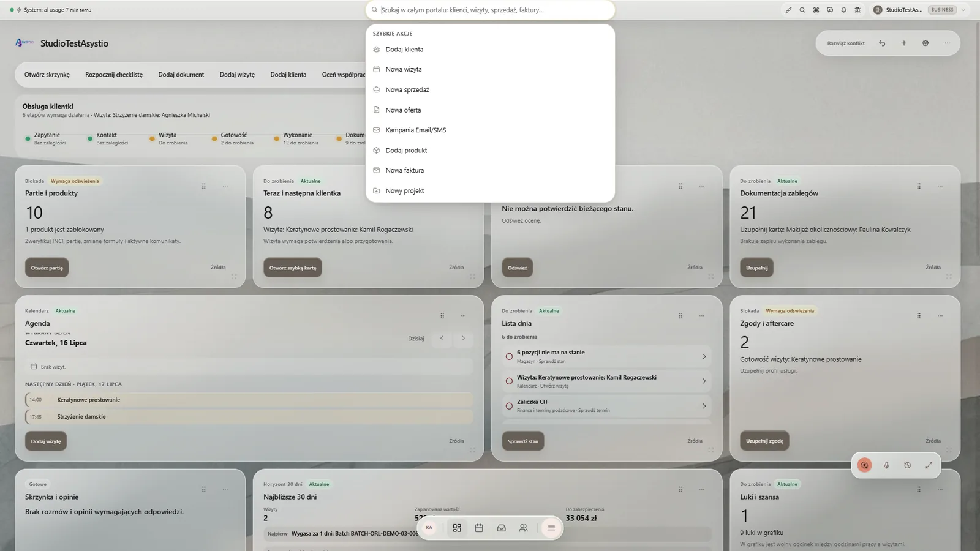Viewport: 980px width, 551px height.
Task: Focus the global portal search field
Action: pyautogui.click(x=490, y=10)
